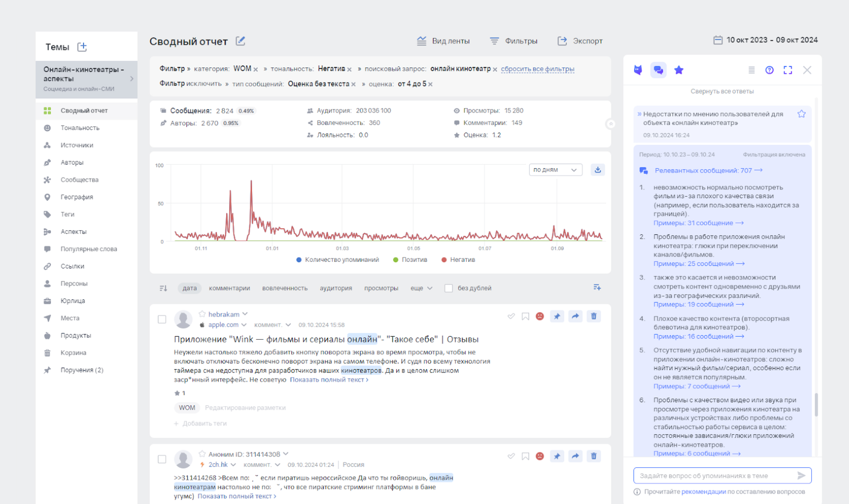Click the chat/comments icon in AI panel
The height and width of the screenshot is (504, 849).
pyautogui.click(x=659, y=70)
